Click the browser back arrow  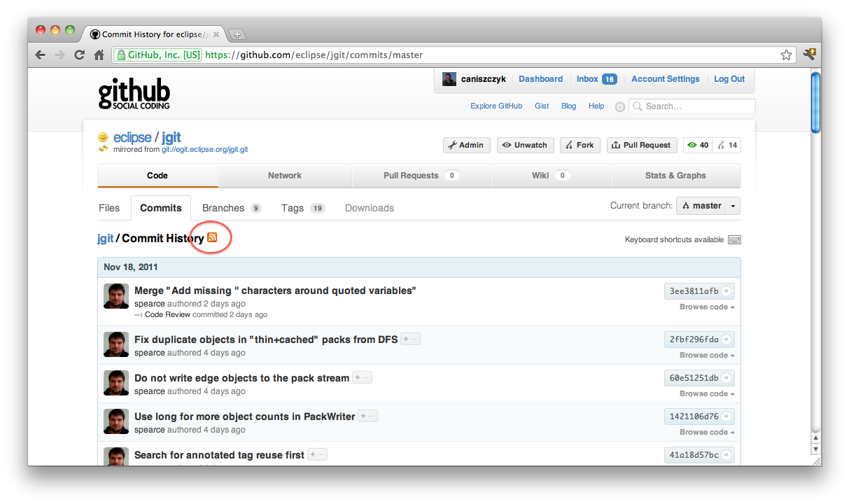41,55
